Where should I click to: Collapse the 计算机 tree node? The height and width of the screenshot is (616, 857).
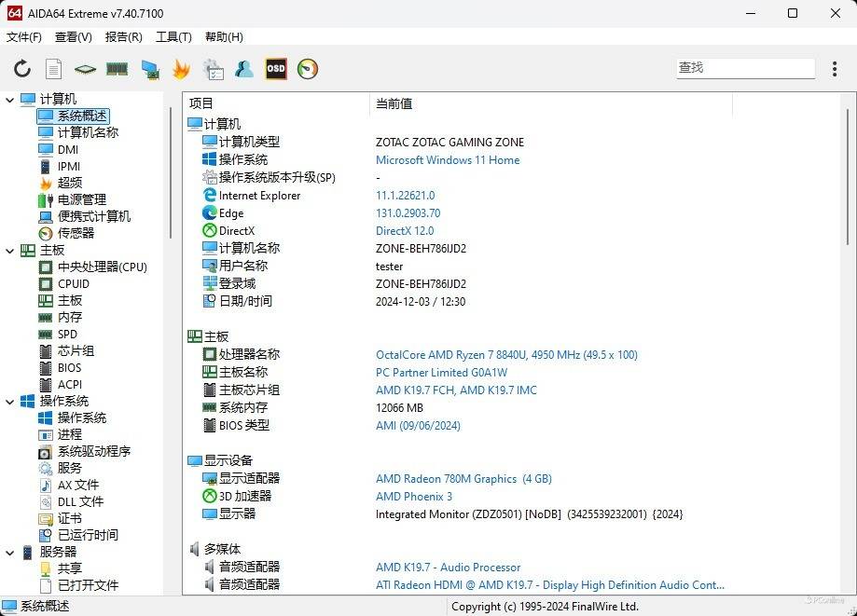coord(10,100)
